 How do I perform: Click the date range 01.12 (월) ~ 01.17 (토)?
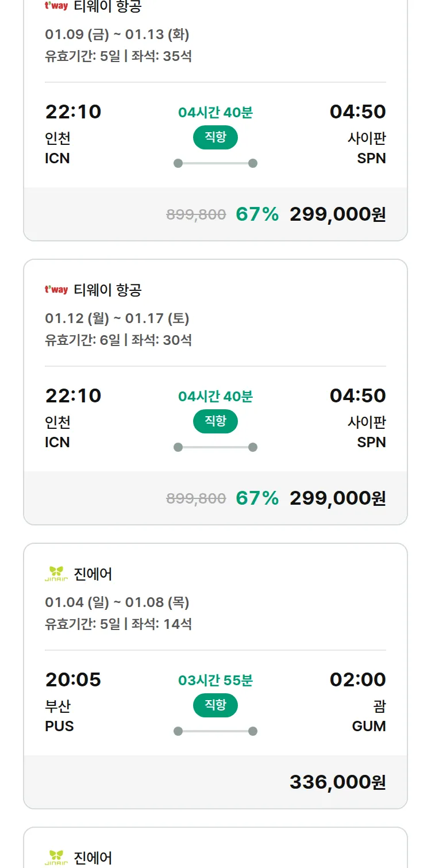(x=117, y=318)
